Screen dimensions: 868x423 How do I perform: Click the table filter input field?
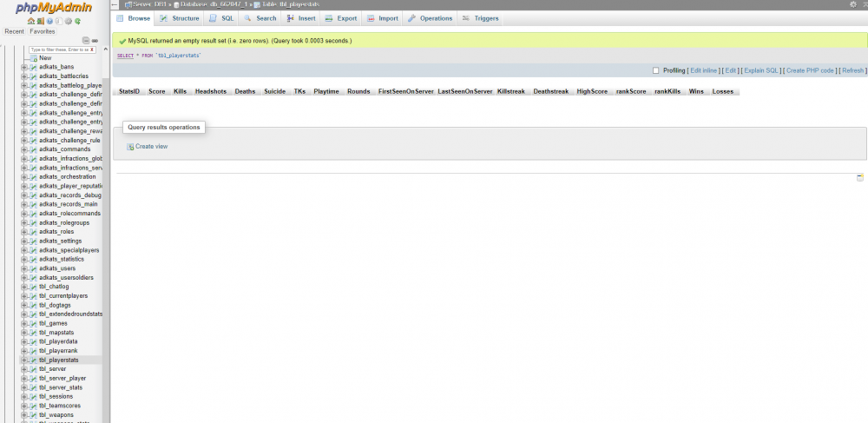(x=58, y=50)
